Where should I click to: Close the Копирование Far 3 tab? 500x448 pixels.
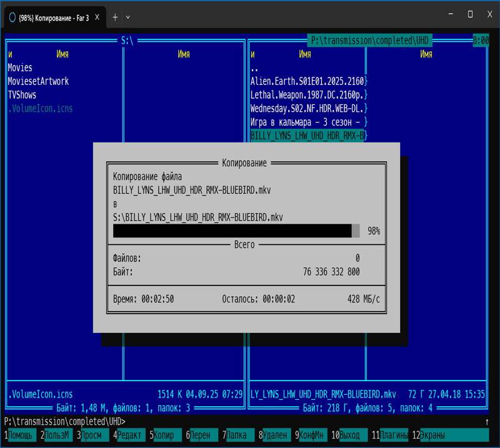(x=97, y=17)
